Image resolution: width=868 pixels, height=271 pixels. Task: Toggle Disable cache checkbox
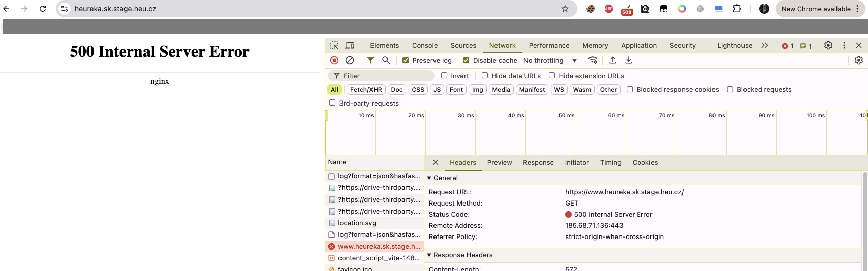(466, 60)
